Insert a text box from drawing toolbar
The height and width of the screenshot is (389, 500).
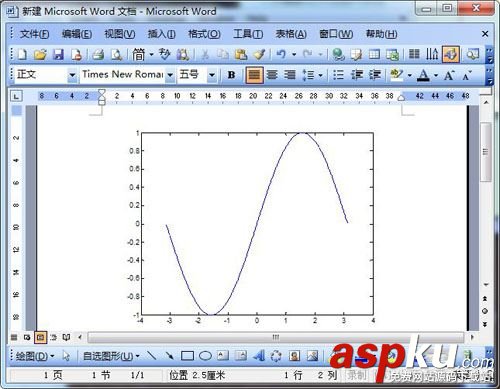pyautogui.click(x=223, y=356)
